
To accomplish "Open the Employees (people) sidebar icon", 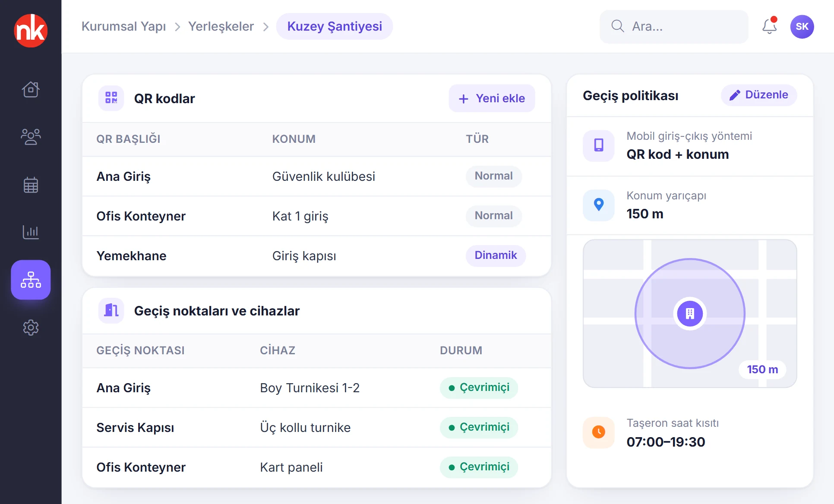I will point(31,137).
